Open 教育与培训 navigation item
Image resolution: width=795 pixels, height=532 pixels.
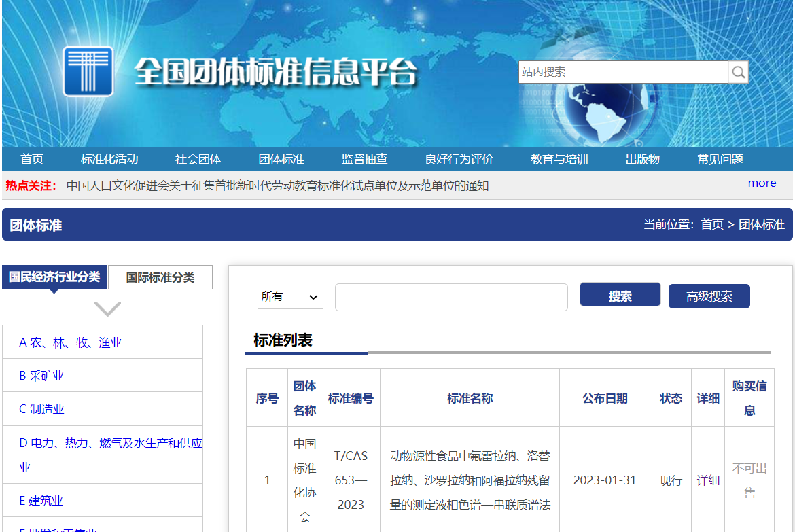(x=560, y=159)
